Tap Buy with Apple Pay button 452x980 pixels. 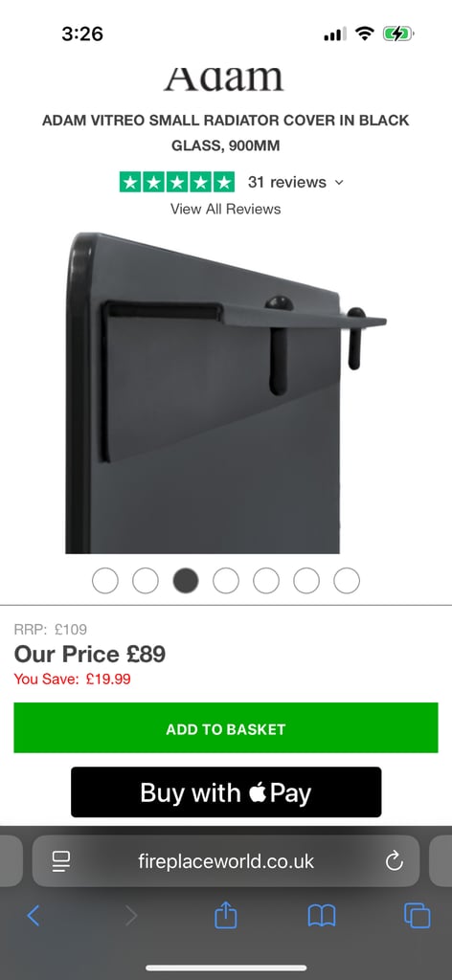[x=226, y=791]
